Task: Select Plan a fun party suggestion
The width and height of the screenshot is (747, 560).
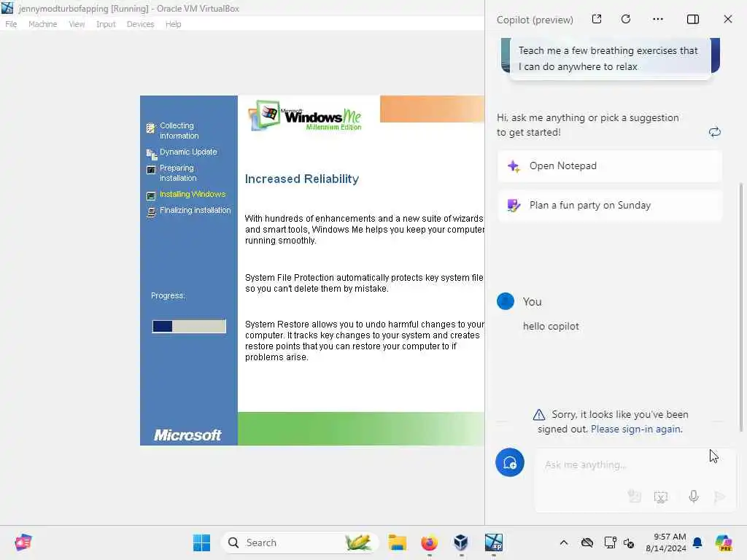Action: 609,205
